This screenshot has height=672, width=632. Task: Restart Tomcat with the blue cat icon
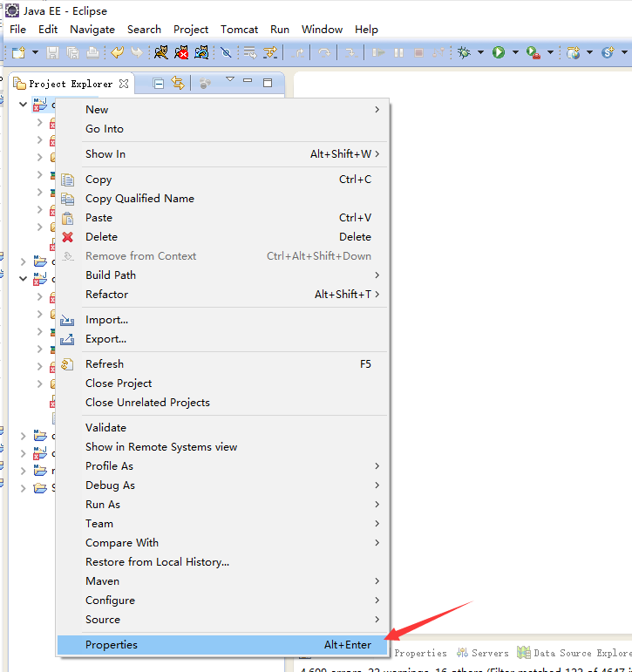201,52
